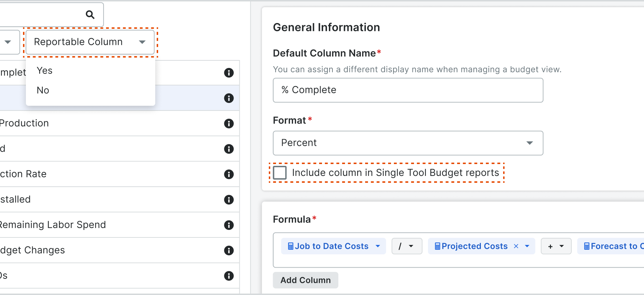Viewport: 644px width, 295px height.
Task: Click the Forecast to Complete formula chip
Action: [x=613, y=246]
